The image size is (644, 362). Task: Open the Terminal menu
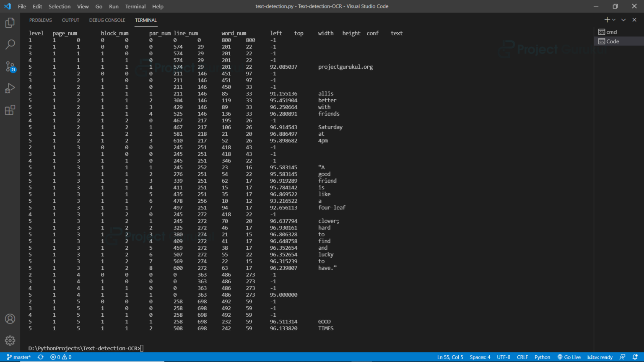(135, 6)
